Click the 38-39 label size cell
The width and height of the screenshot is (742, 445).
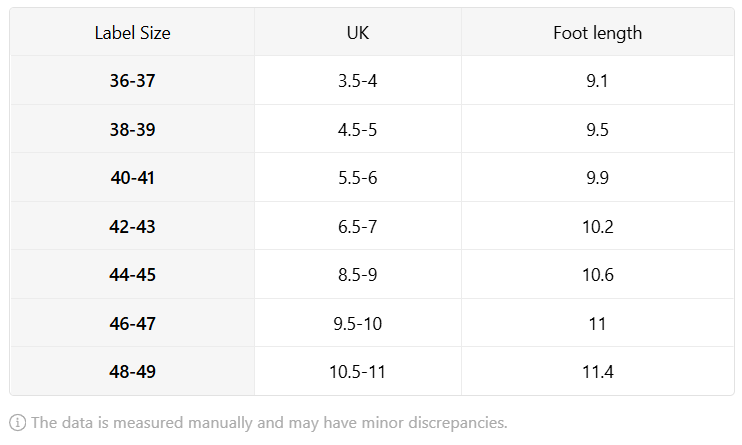(132, 129)
